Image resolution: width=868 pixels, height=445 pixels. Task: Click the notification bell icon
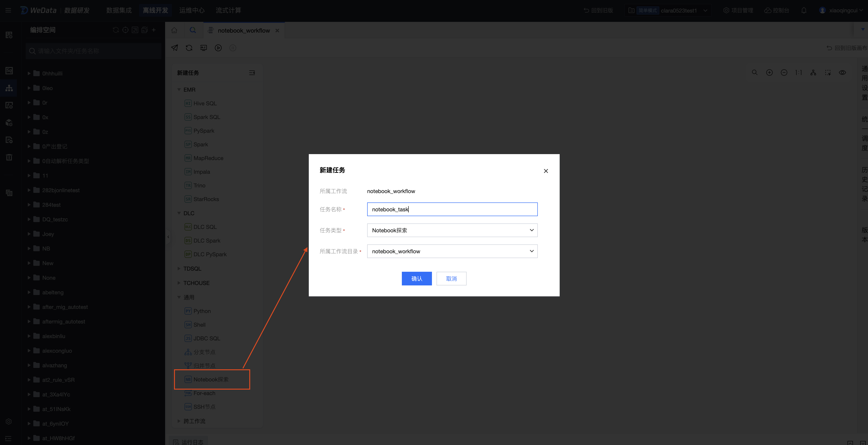coord(804,10)
